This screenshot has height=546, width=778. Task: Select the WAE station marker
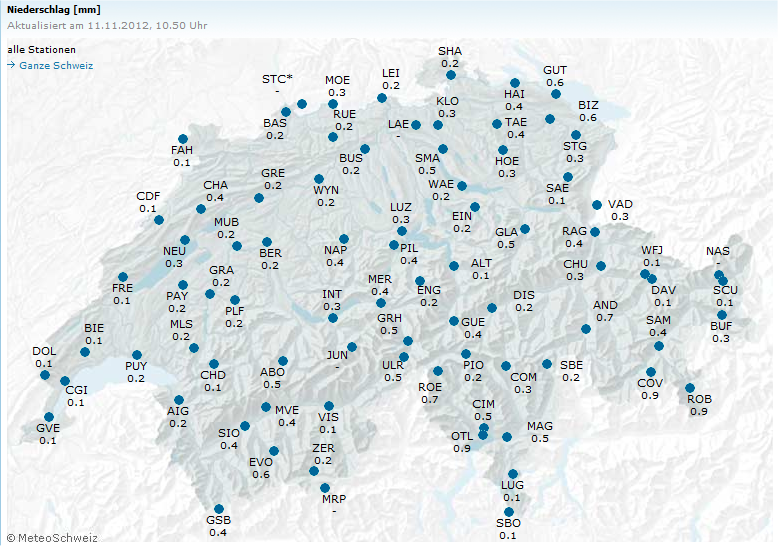click(x=462, y=186)
